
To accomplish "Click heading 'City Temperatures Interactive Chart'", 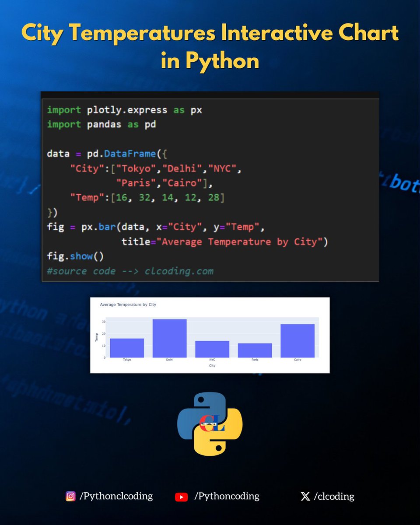I will click(210, 34).
